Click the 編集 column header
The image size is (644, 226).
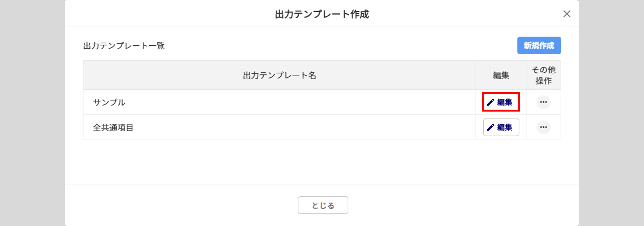coord(501,75)
